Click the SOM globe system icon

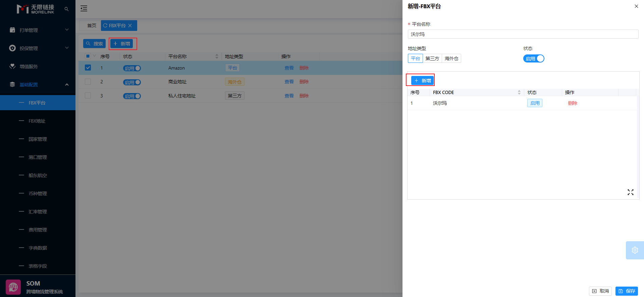click(13, 287)
